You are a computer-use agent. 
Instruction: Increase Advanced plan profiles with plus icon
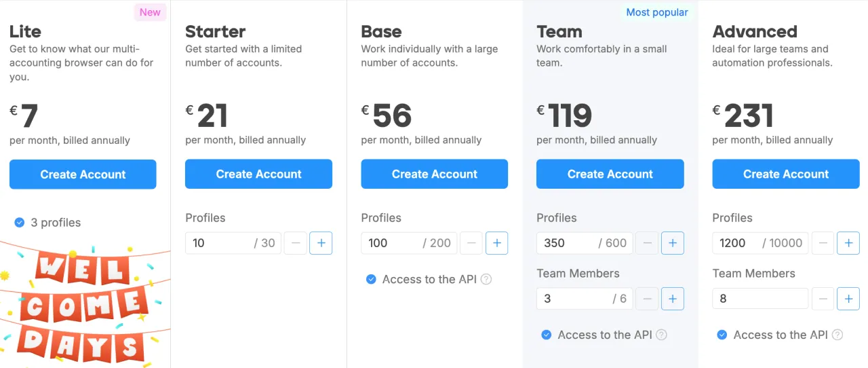click(848, 243)
